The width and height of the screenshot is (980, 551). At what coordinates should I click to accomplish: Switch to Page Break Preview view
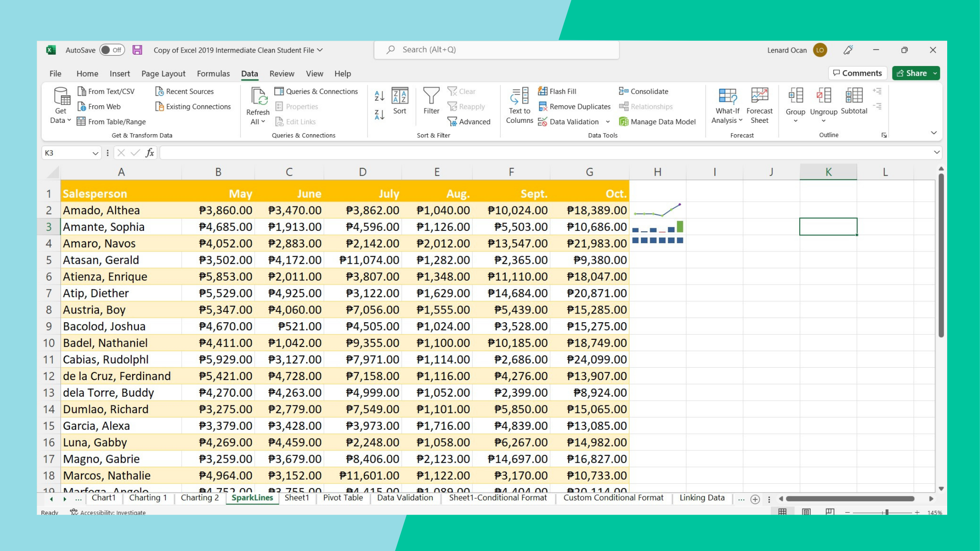(x=830, y=512)
